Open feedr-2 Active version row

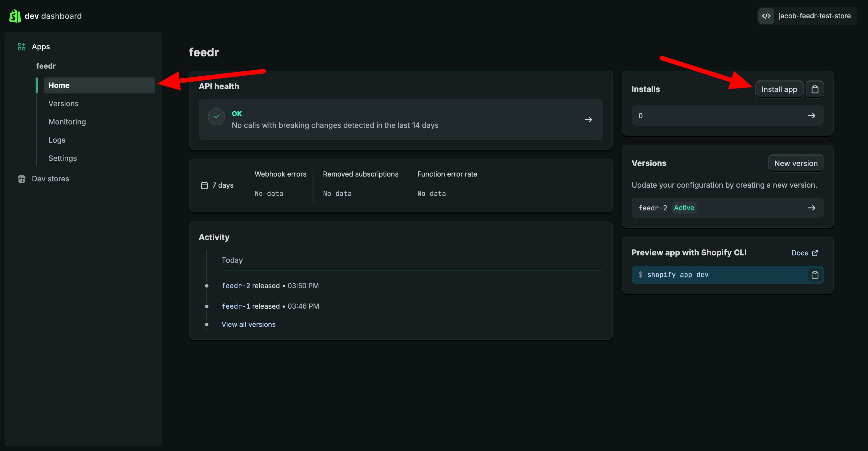tap(811, 208)
